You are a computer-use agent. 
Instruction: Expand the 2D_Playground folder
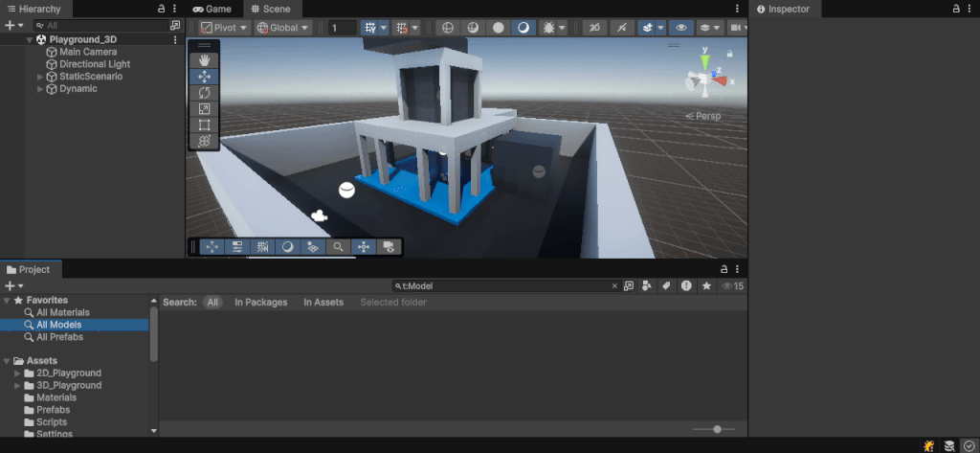coord(17,373)
